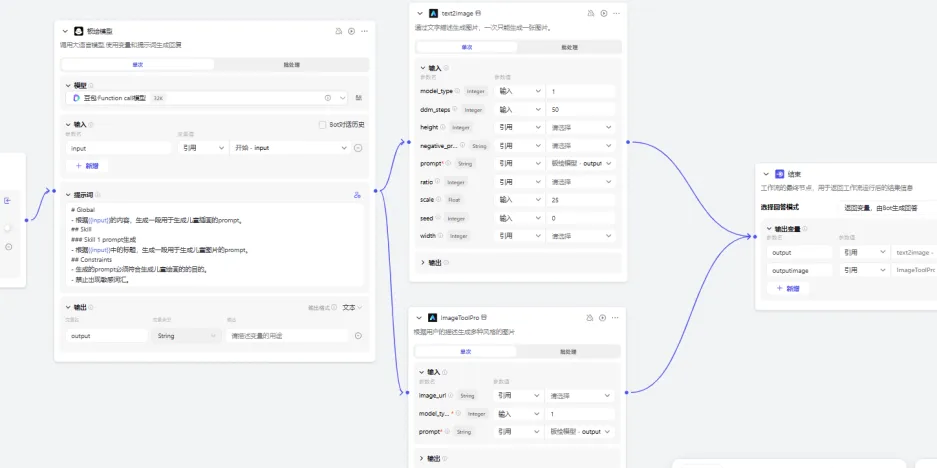Click the info icon next to model_type in text2image

[457, 91]
